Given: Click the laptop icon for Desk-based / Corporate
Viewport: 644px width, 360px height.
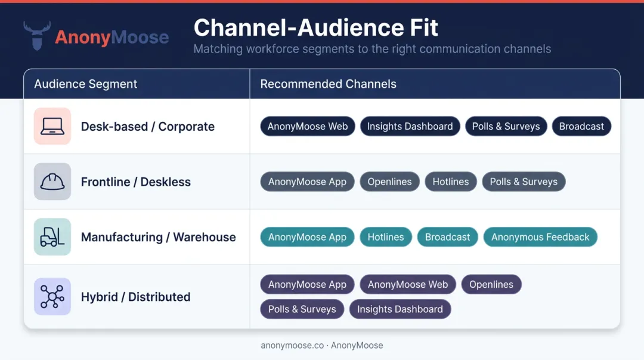Looking at the screenshot, I should point(52,127).
